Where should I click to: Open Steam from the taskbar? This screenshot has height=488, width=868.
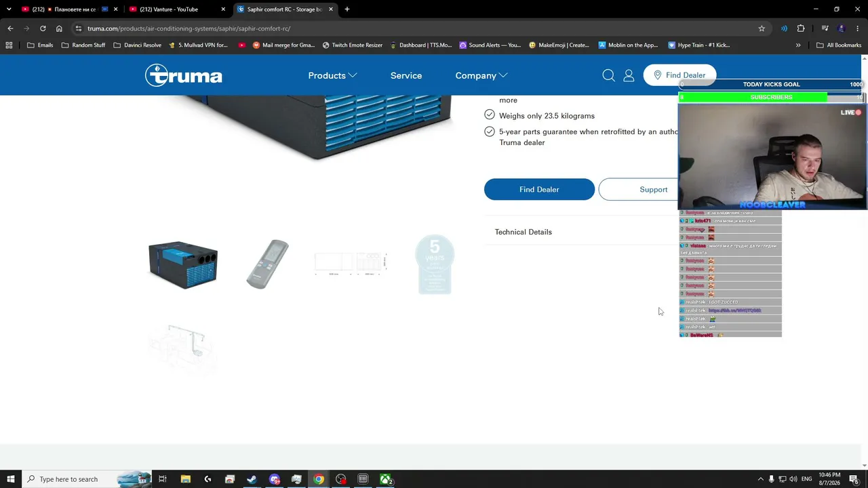click(252, 479)
